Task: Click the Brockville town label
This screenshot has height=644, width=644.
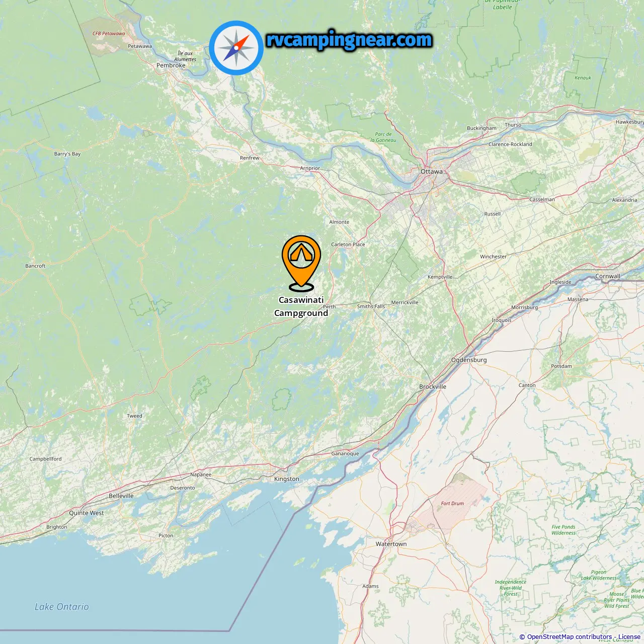Action: pos(433,386)
